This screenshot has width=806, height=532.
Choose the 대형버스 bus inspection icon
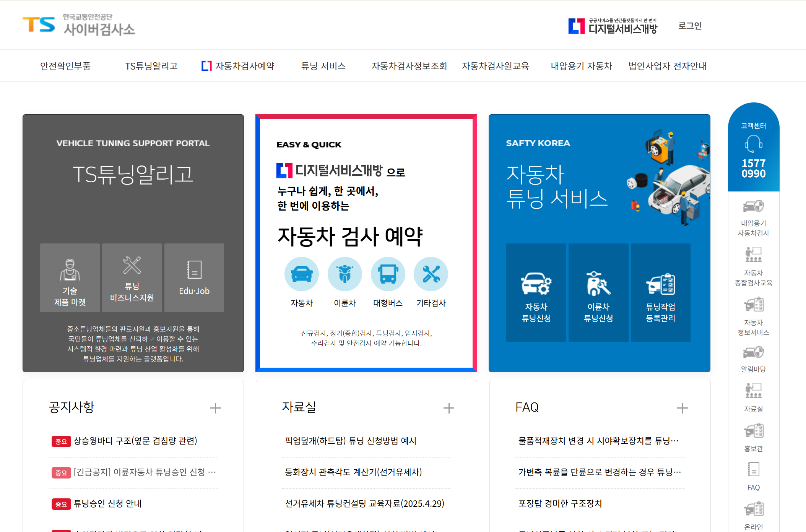coord(388,274)
